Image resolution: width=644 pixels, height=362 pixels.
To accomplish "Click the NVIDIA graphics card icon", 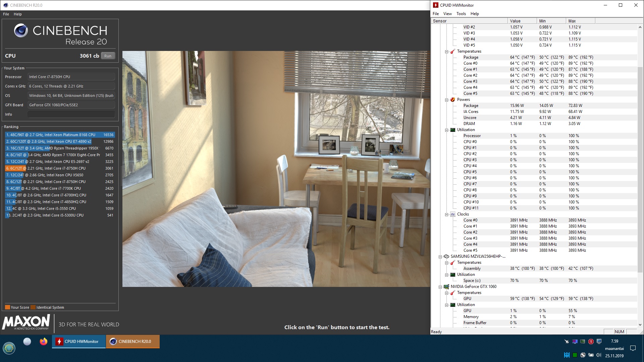I will pos(446,287).
